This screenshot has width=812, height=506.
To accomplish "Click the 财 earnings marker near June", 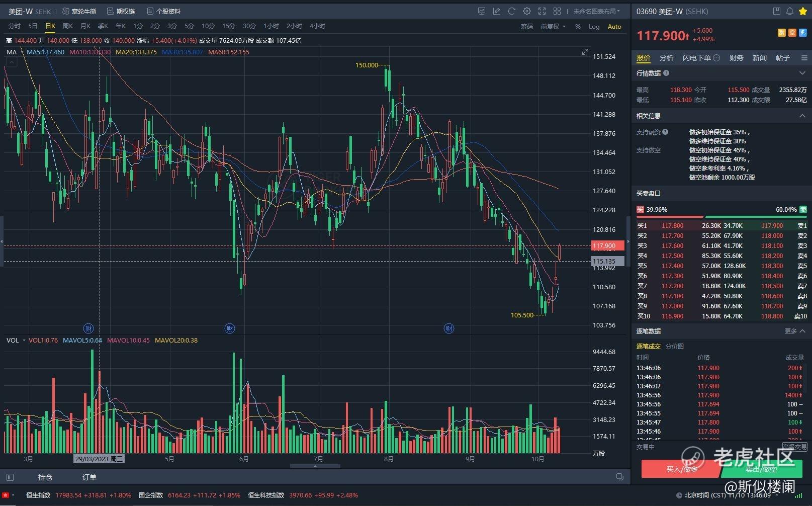I will coord(230,328).
